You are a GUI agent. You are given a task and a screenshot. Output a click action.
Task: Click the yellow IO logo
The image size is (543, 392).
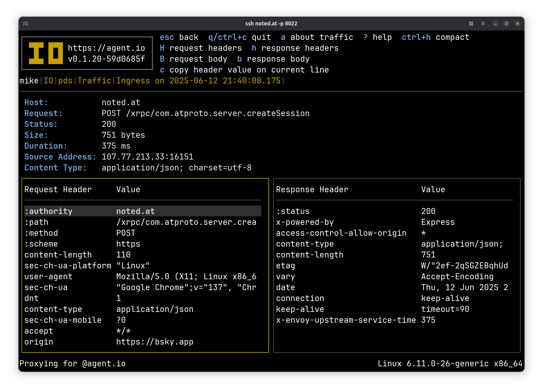[46, 53]
